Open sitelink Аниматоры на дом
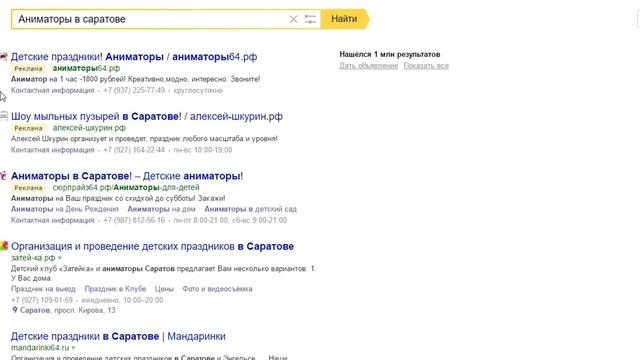The height and width of the screenshot is (360, 640). tap(161, 209)
